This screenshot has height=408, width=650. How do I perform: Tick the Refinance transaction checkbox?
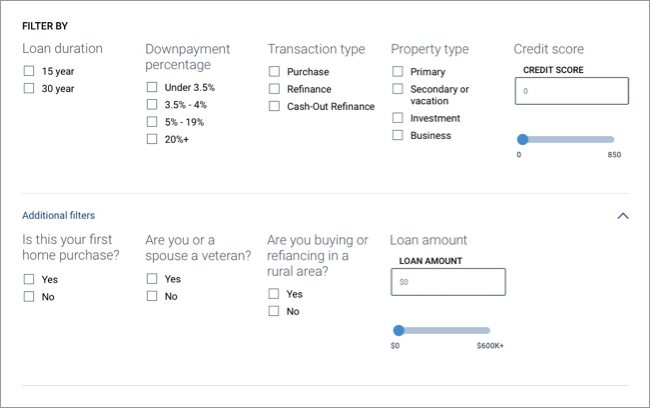[274, 88]
